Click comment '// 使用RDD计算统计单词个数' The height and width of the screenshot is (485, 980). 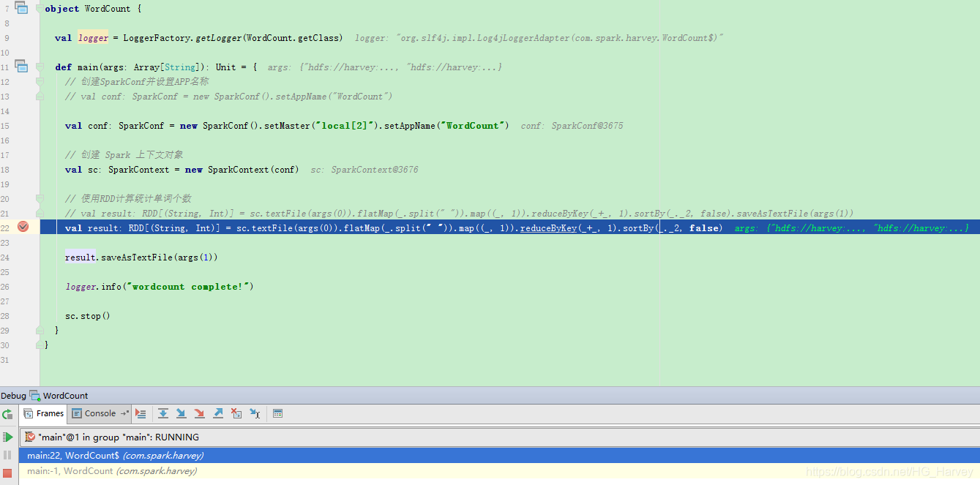pyautogui.click(x=128, y=199)
